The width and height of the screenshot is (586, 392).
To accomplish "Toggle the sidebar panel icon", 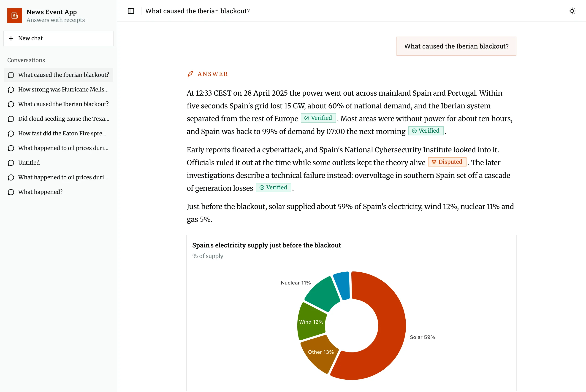I will click(131, 11).
